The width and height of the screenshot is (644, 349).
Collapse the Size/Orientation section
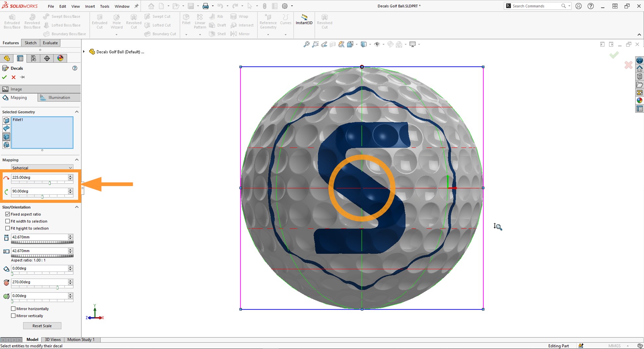tap(77, 207)
